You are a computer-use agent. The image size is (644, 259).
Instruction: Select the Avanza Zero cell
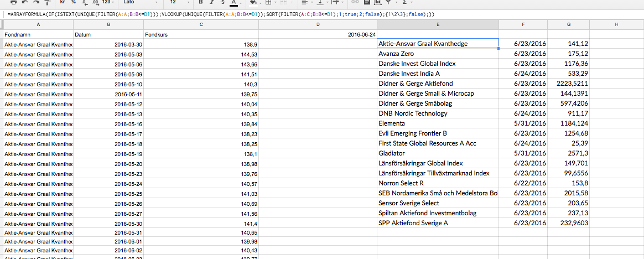[438, 54]
